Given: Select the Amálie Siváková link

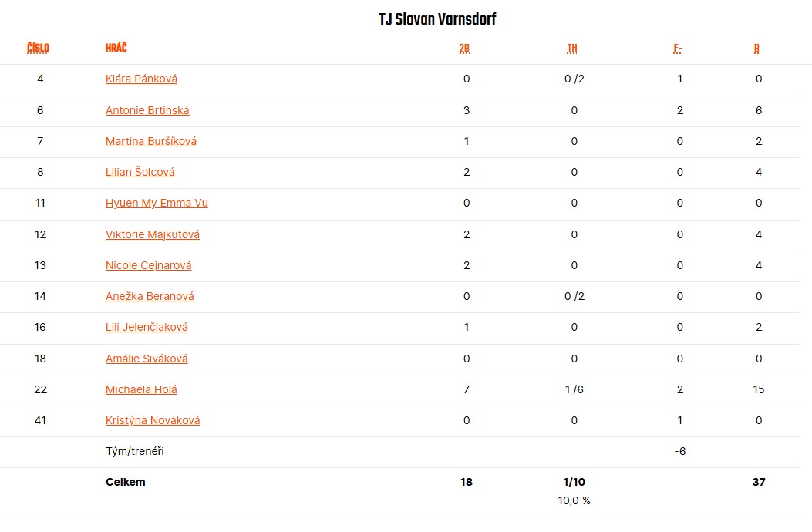Looking at the screenshot, I should (x=147, y=359).
